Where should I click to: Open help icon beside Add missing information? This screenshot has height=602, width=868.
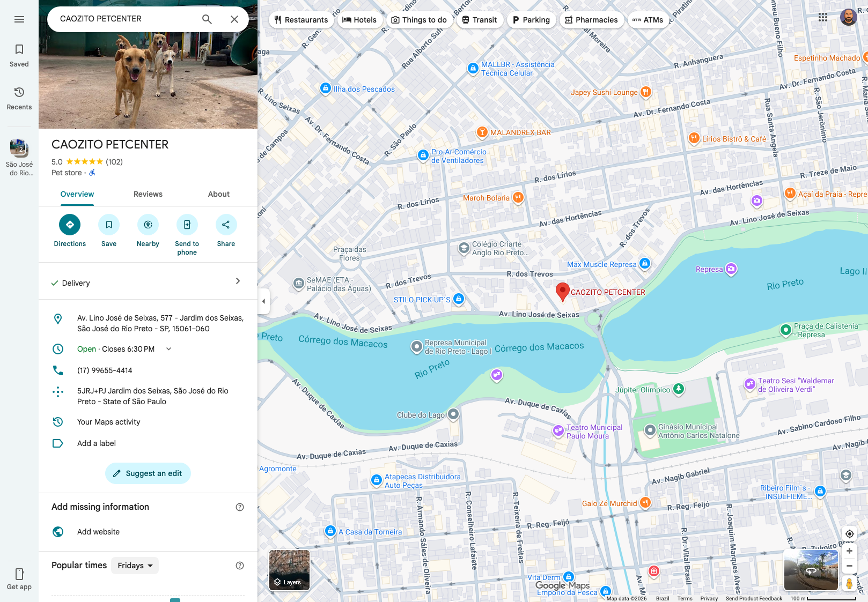pyautogui.click(x=240, y=507)
